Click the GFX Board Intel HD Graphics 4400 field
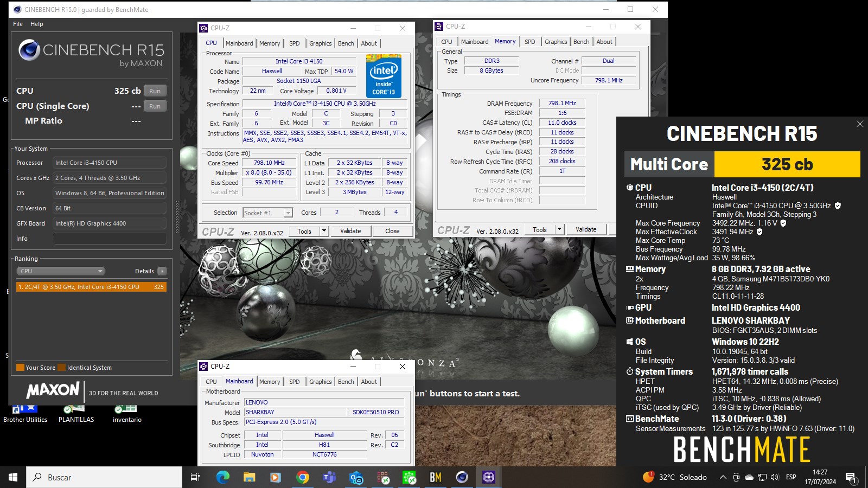Viewport: 868px width, 488px height. click(110, 223)
